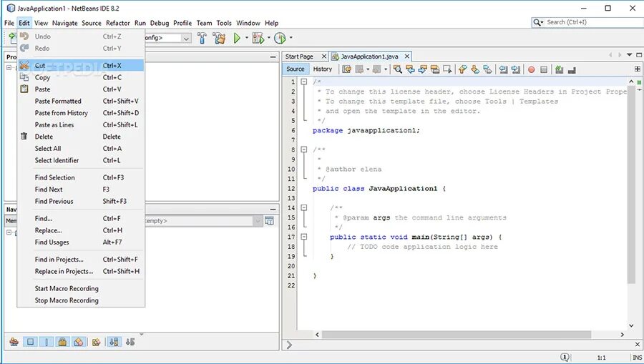The height and width of the screenshot is (364, 644).
Task: Click the editor vertical scrollbar thumb
Action: (x=631, y=185)
